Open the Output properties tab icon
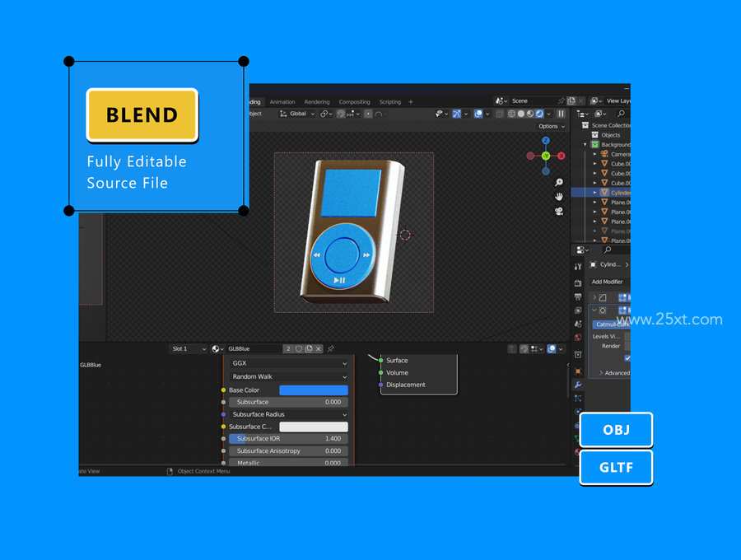The image size is (741, 560). tap(578, 296)
